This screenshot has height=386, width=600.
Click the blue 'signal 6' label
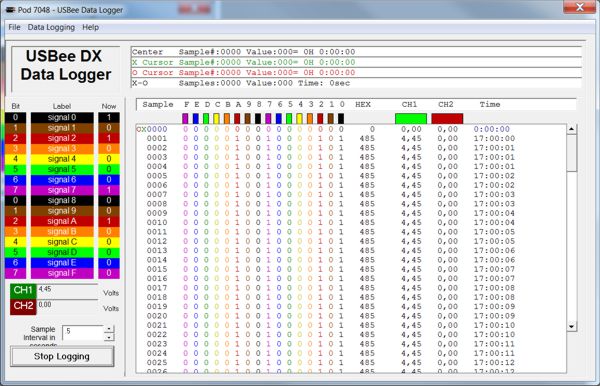tap(62, 179)
